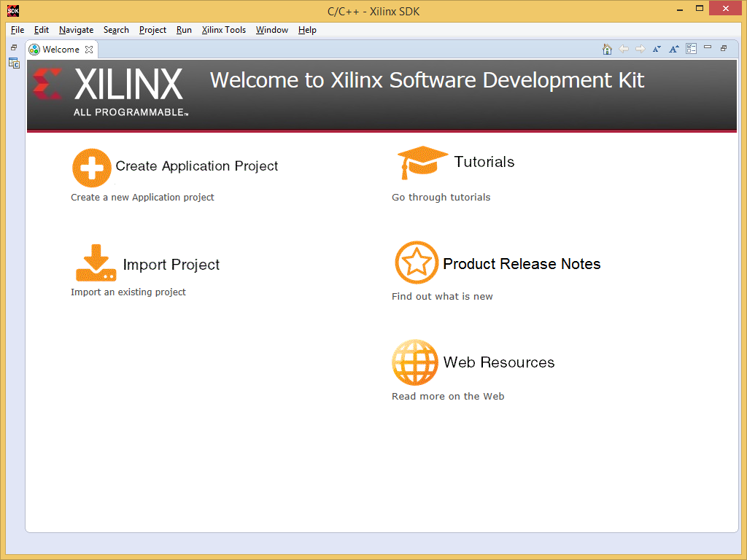Click 'Read more on the Web' text
Screen dimensions: 747x560
click(x=448, y=396)
